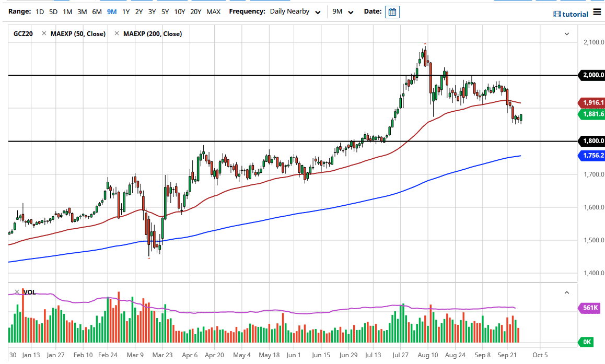Click the 1,916.1 red price label
Screen dimensions: 605x364
(x=590, y=103)
